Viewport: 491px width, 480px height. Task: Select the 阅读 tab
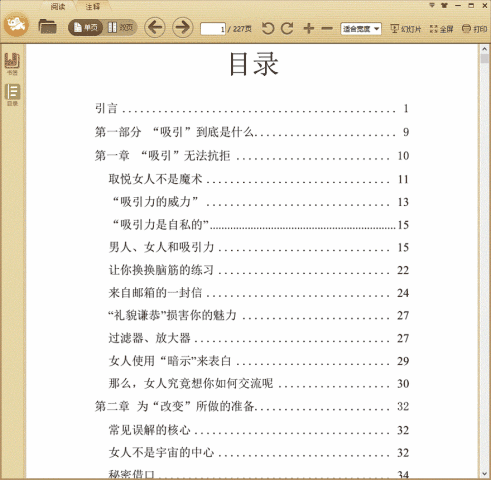(x=58, y=6)
